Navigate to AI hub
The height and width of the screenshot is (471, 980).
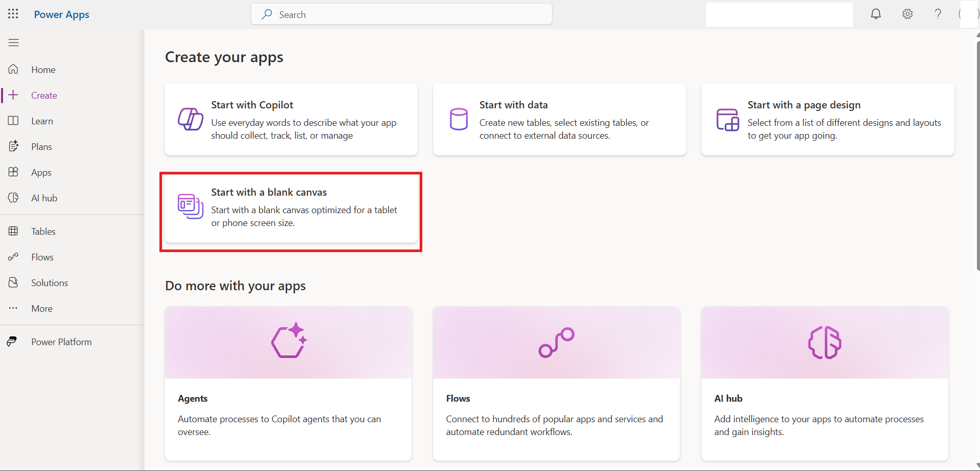pyautogui.click(x=44, y=198)
